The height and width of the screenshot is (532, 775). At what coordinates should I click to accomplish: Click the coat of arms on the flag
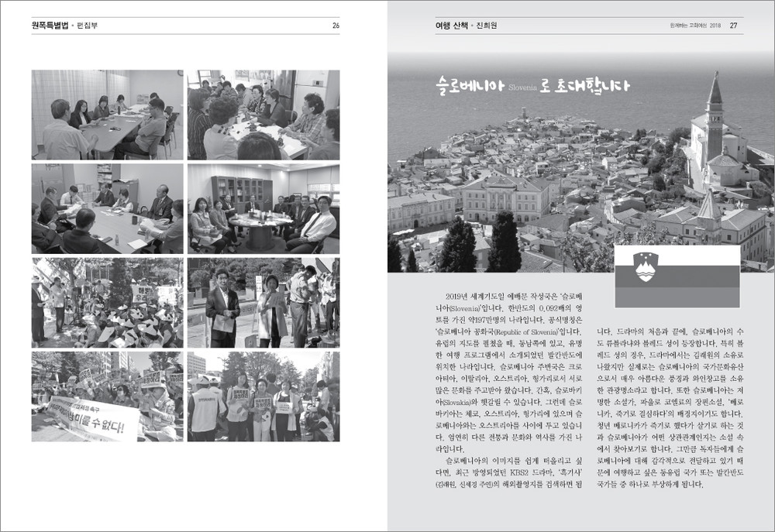pos(646,266)
